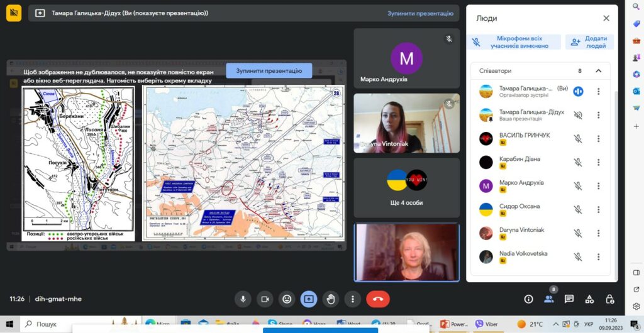Toggle the camera in the call controls
Screen dimensions: 644x333
[x=265, y=299]
